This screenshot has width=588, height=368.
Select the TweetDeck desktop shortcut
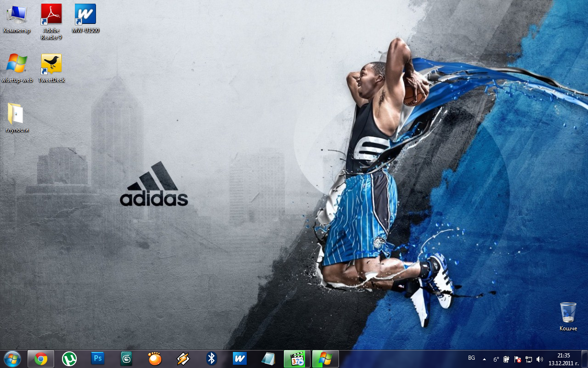pyautogui.click(x=51, y=69)
